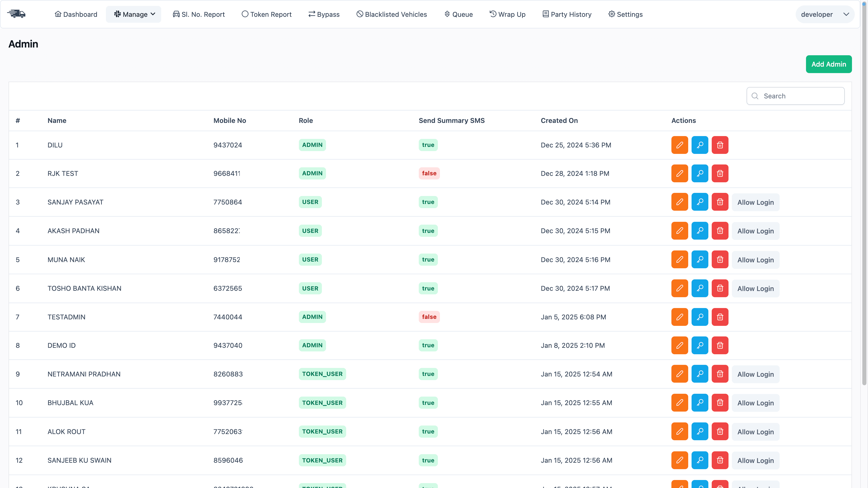
Task: Open the developer account dropdown
Action: [825, 14]
